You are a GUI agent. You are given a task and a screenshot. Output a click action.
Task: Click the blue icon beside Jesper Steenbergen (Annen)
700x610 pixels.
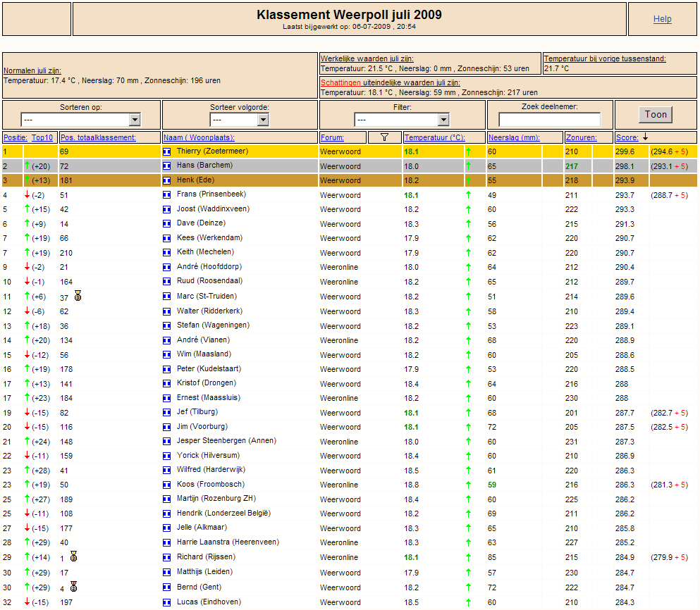167,441
